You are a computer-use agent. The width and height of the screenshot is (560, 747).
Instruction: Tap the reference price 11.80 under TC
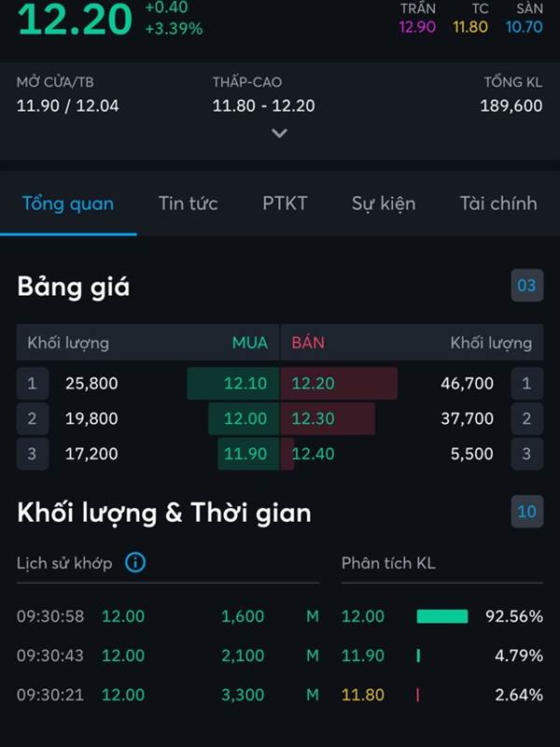[470, 27]
